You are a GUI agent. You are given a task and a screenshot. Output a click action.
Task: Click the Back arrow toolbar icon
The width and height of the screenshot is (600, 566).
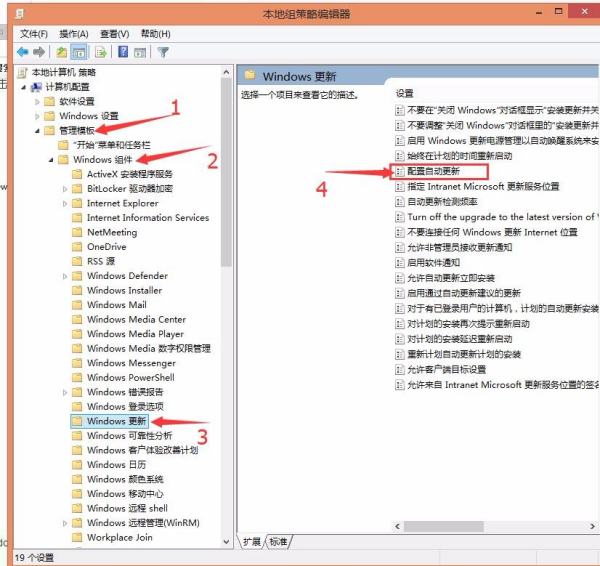coord(23,52)
